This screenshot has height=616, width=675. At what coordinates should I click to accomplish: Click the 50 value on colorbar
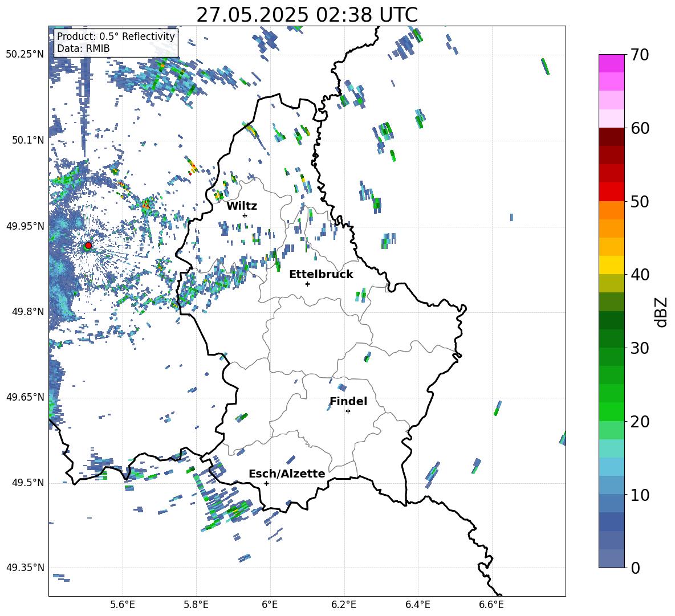(640, 202)
